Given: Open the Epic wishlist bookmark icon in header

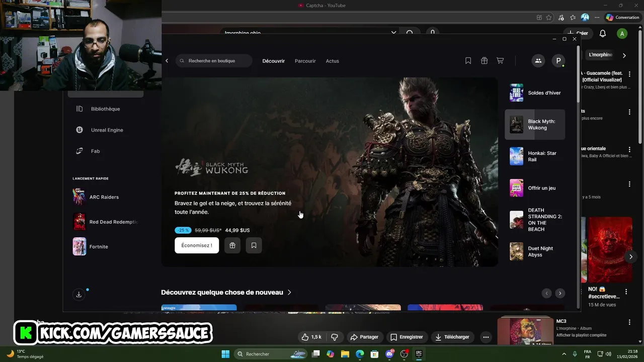Looking at the screenshot, I should (x=468, y=61).
